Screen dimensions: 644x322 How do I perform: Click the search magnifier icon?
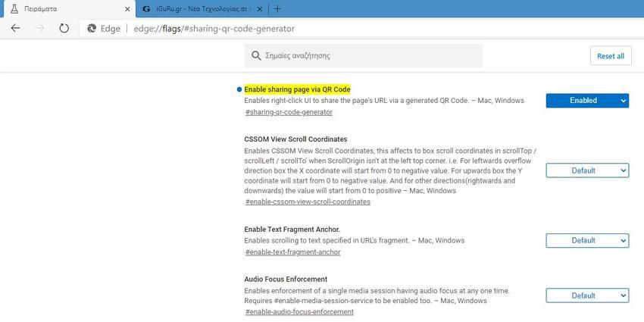(x=256, y=56)
